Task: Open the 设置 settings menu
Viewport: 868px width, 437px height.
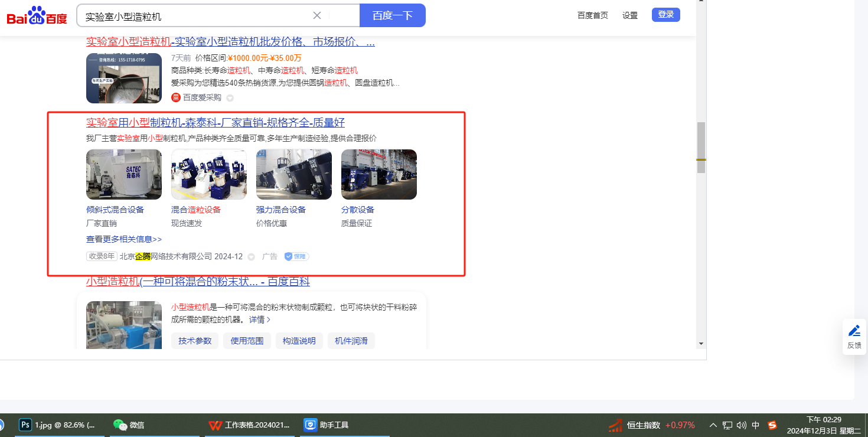Action: tap(630, 15)
